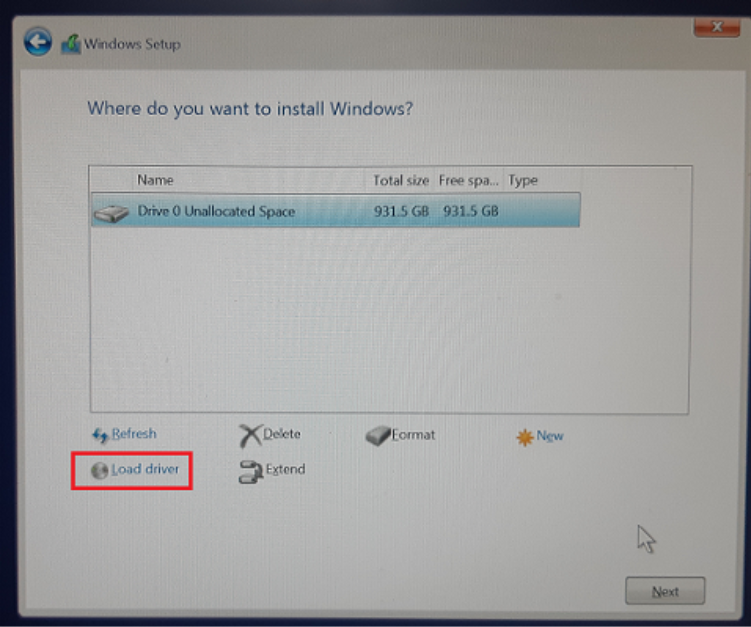Select the Extend link text
Screen dimensions: 751x627
285,469
